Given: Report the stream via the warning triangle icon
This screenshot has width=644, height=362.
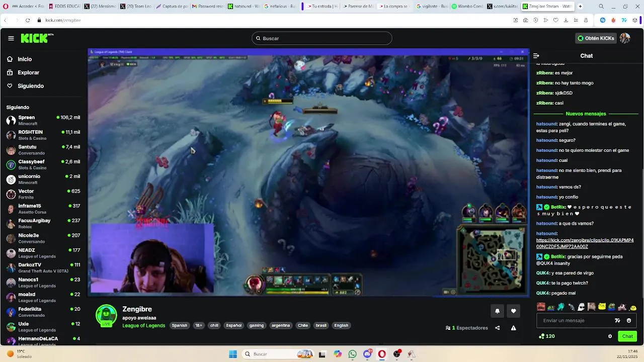Looking at the screenshot, I should pos(513,328).
